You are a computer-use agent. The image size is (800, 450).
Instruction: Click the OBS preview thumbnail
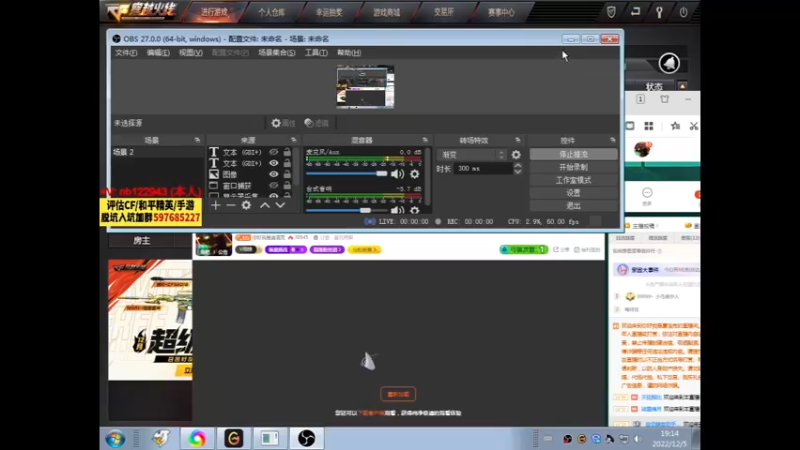pyautogui.click(x=365, y=86)
